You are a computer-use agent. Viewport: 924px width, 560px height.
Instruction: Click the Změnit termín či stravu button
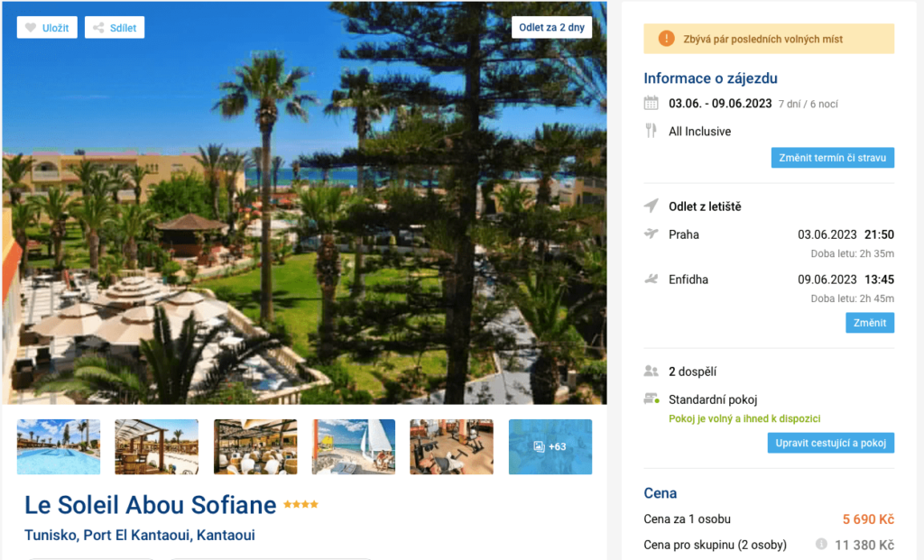click(833, 158)
